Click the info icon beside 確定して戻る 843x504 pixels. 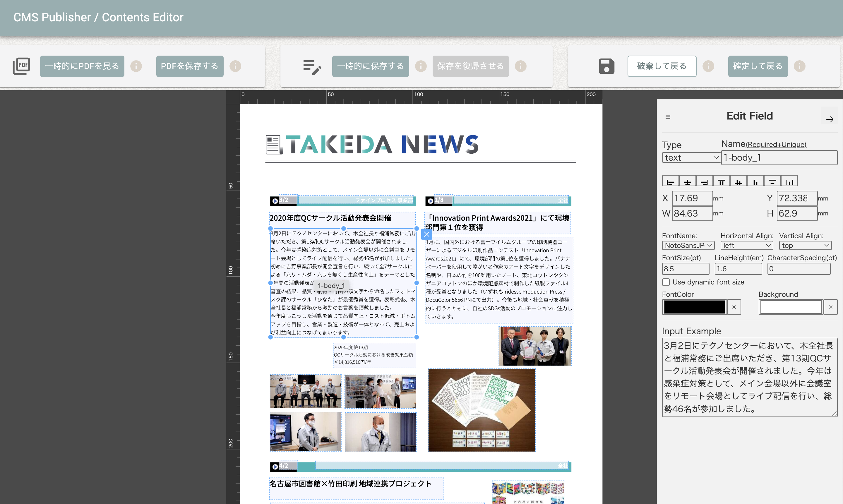tap(799, 66)
